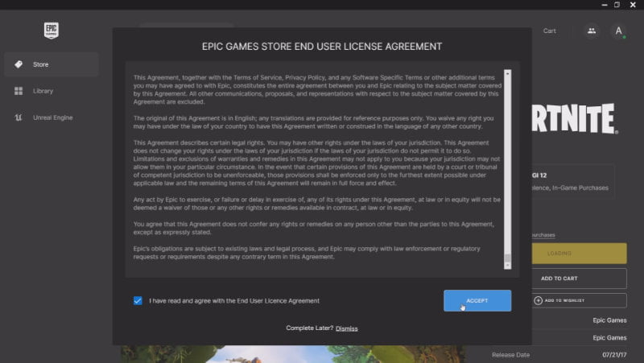The width and height of the screenshot is (644, 363).
Task: Click the release date value 07/21/17
Action: coord(614,355)
